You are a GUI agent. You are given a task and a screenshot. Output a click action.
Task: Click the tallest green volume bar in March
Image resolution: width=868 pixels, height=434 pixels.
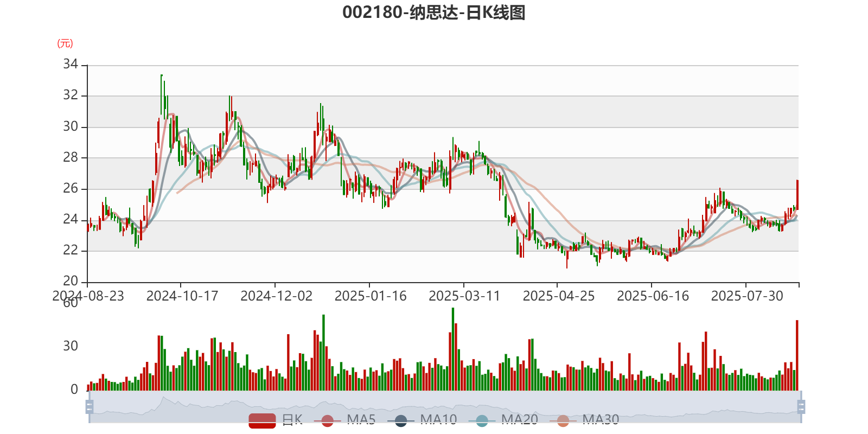point(453,349)
